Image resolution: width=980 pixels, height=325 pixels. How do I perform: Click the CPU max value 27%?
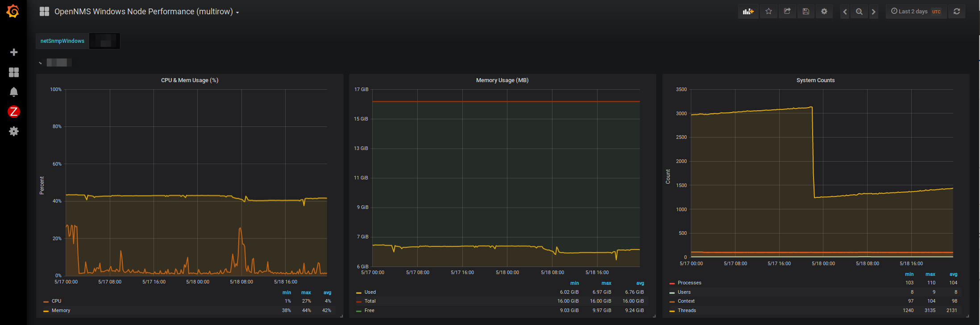[x=307, y=301]
